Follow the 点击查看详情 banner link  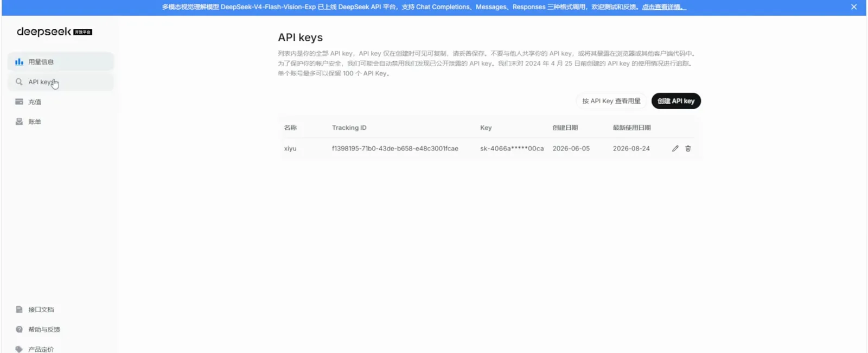pos(664,7)
